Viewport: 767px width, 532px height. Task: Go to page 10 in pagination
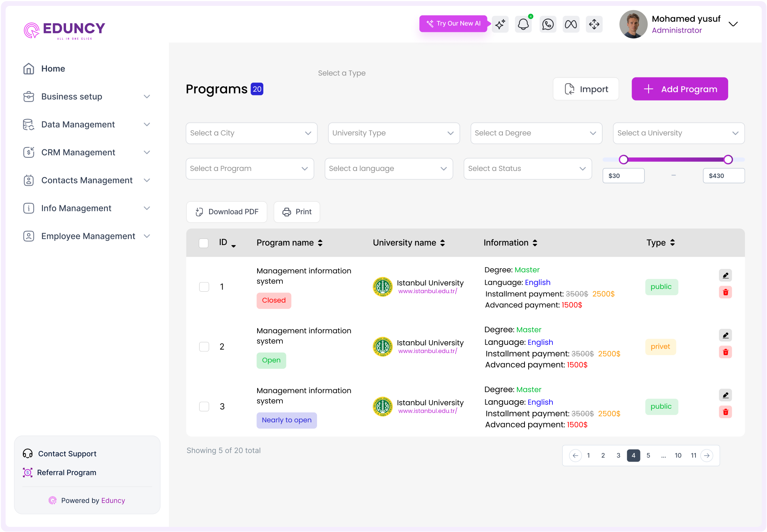[678, 455]
